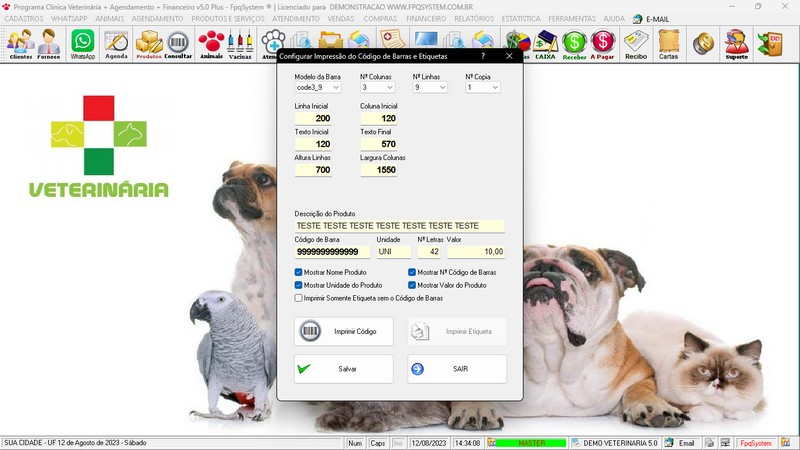Expand the Nº Linhas dropdown
The width and height of the screenshot is (800, 450).
[x=442, y=88]
